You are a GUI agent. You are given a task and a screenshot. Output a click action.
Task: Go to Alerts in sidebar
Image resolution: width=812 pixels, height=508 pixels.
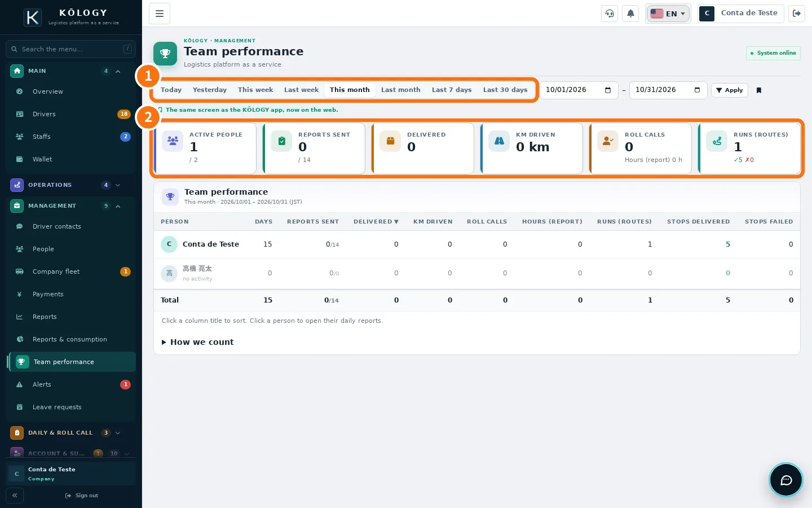72,384
